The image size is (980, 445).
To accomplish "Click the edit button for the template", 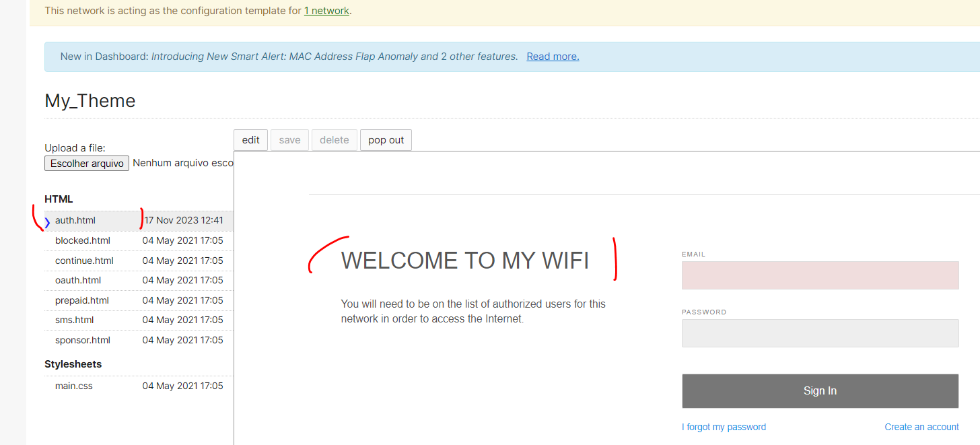I will [x=250, y=139].
